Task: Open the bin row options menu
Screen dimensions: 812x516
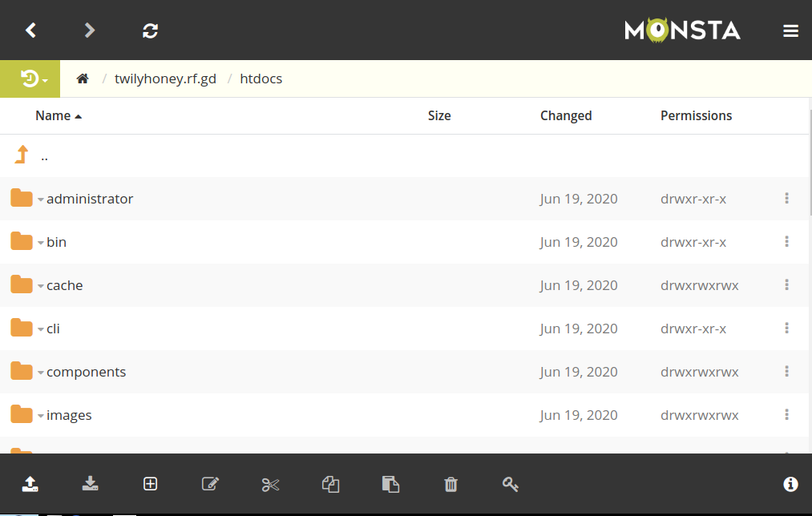Action: (786, 241)
